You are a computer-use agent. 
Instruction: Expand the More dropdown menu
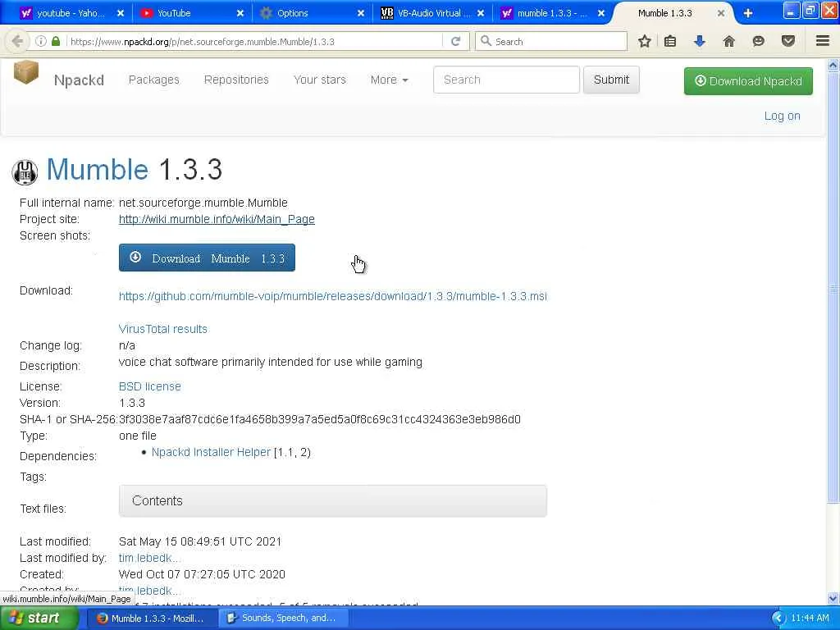coord(390,80)
